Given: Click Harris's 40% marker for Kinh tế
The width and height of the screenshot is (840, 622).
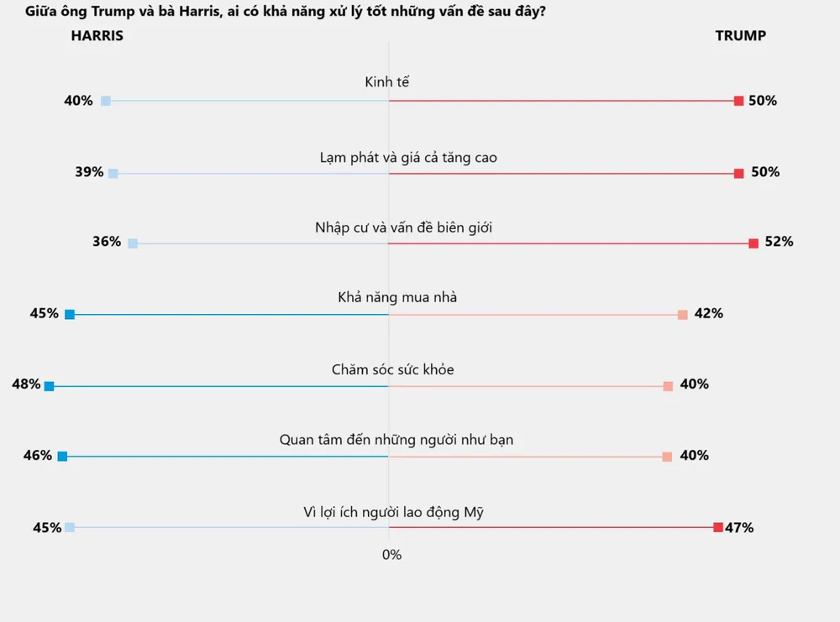Looking at the screenshot, I should (106, 101).
